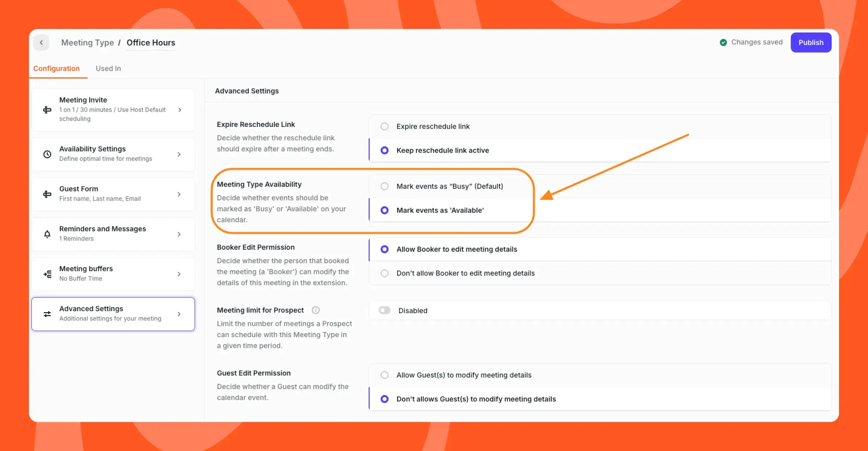Open Guest Form settings
The image size is (868, 451).
coord(113,194)
